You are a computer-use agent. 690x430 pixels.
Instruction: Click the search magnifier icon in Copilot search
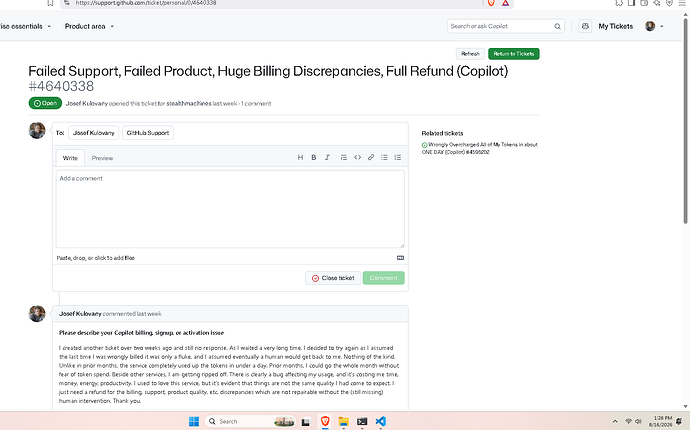[x=558, y=26]
